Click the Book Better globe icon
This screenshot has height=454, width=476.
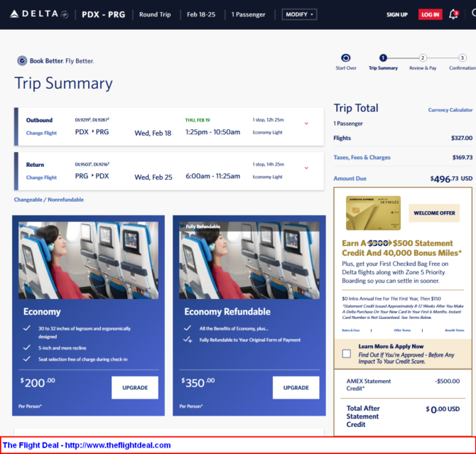(x=22, y=61)
